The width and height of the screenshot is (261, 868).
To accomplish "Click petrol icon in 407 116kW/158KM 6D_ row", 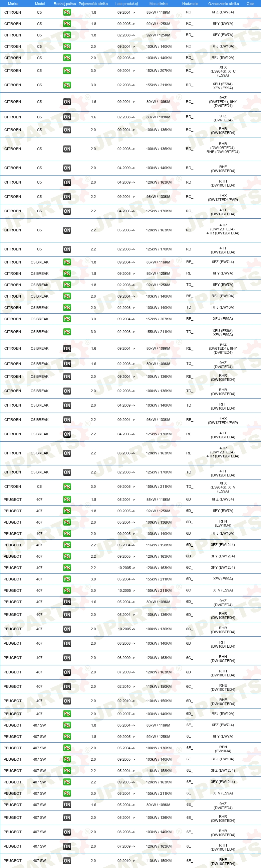I will tap(67, 545).
